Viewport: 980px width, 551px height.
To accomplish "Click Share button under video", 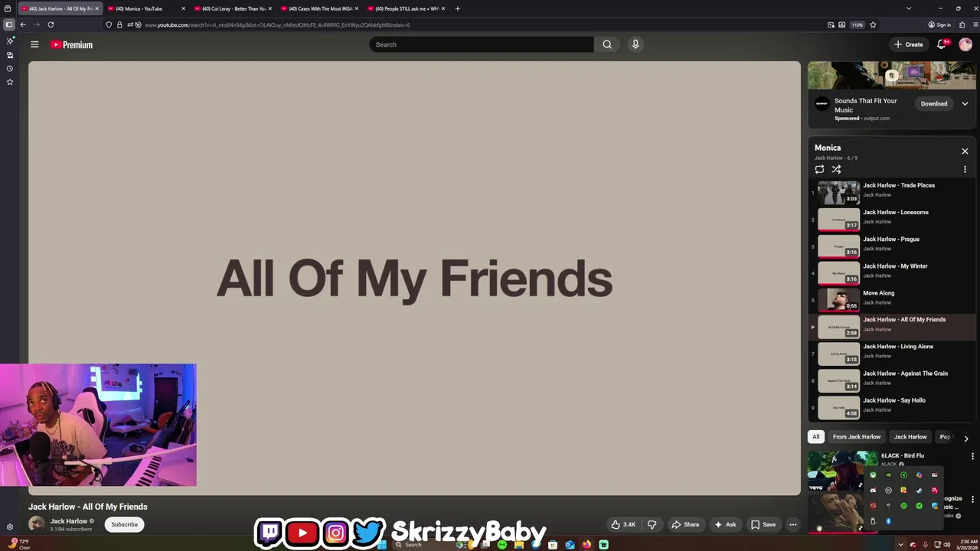I will pos(685,524).
